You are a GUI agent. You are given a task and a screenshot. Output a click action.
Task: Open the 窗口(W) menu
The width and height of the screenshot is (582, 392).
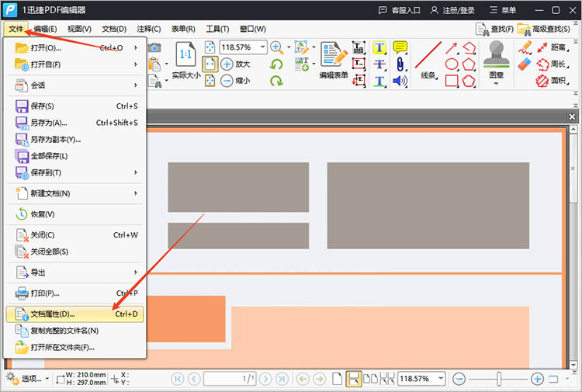click(x=253, y=29)
